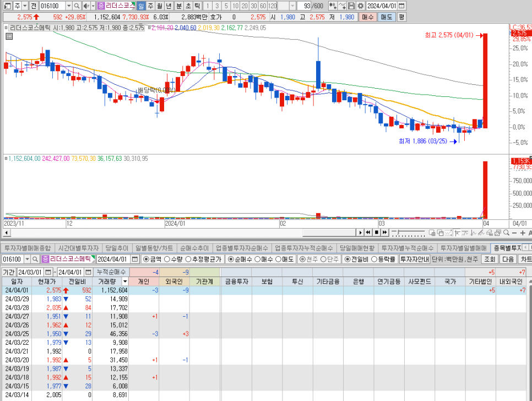532x401 pixels.
Task: Switch to the 투자자별매매종합 tab
Action: 28,248
